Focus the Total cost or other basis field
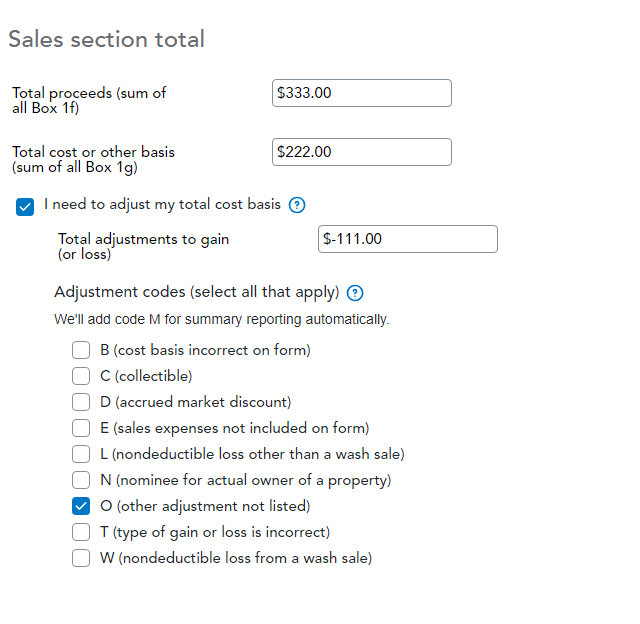 click(x=361, y=152)
